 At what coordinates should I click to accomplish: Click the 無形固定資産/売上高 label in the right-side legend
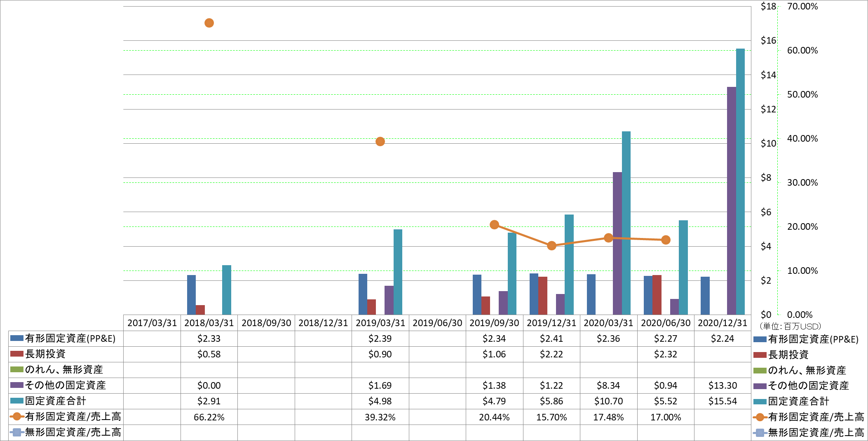(816, 432)
